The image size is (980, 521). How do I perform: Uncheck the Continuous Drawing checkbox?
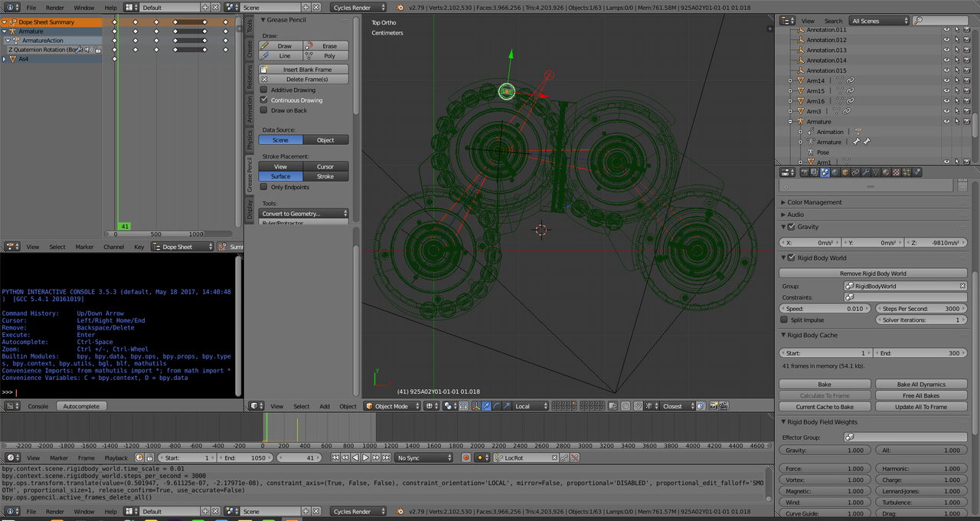[x=264, y=100]
